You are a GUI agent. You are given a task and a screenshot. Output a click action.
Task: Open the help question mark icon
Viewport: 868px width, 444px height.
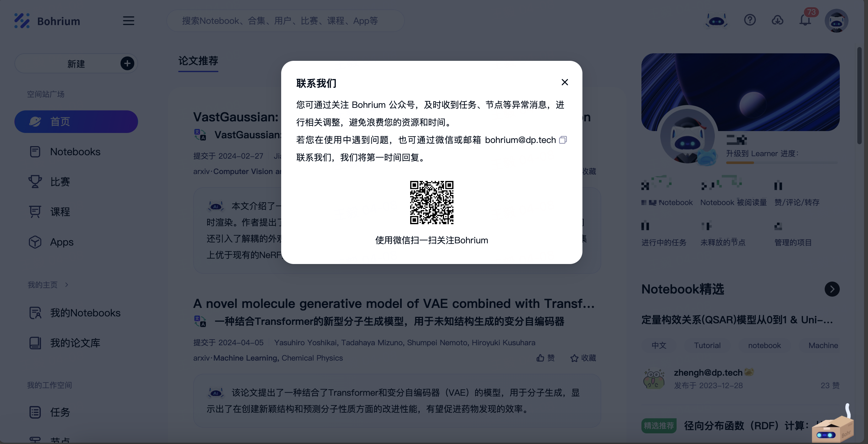(750, 20)
